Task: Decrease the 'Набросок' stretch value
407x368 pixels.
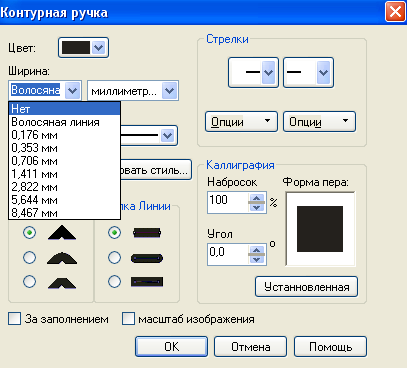Action: coord(257,207)
